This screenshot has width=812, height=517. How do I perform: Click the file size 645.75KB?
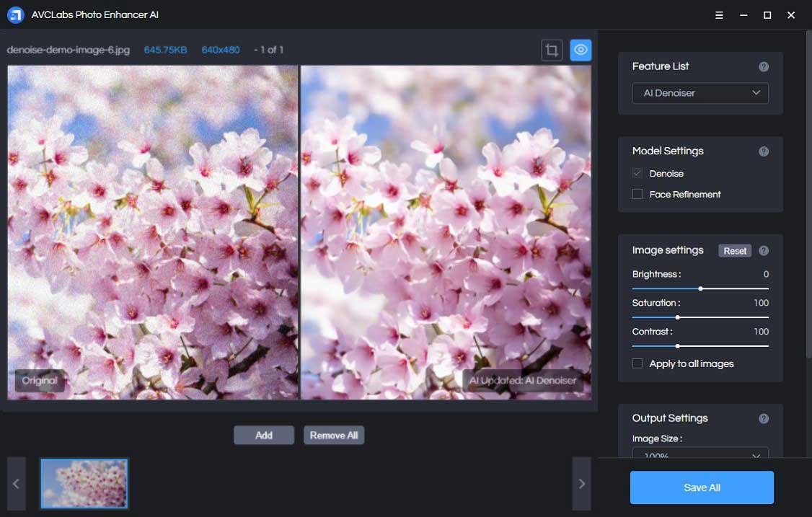(165, 50)
